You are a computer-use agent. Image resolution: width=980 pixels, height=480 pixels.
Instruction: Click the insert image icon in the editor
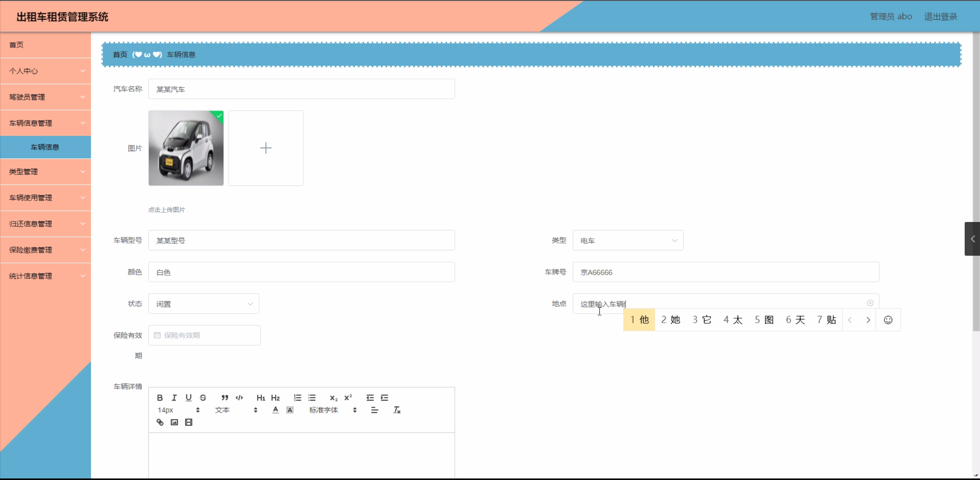tap(174, 422)
